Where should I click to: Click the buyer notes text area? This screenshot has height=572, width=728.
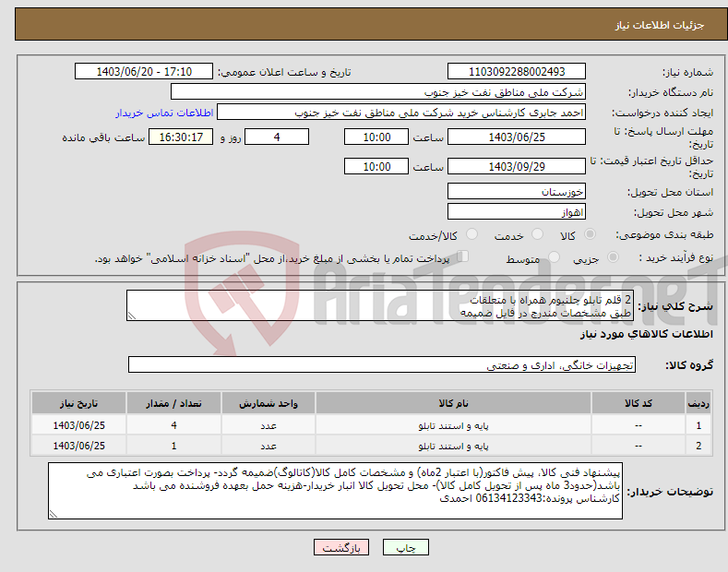pos(335,491)
